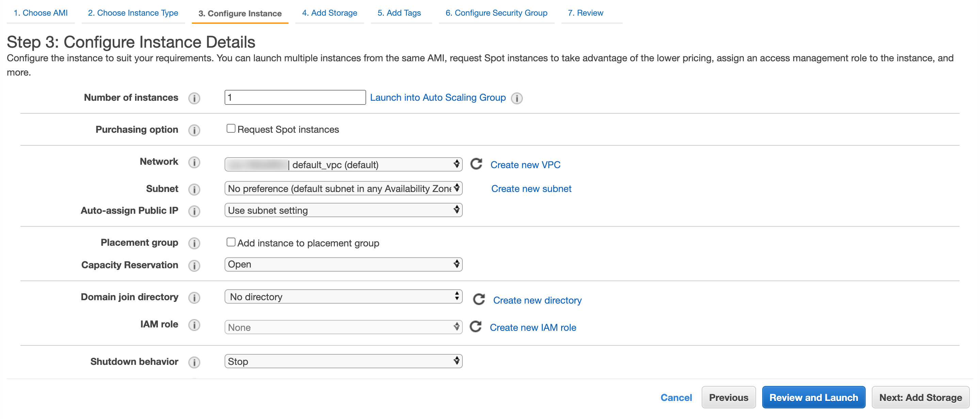The image size is (980, 420).
Task: Click the Number of instances field
Action: pos(295,97)
